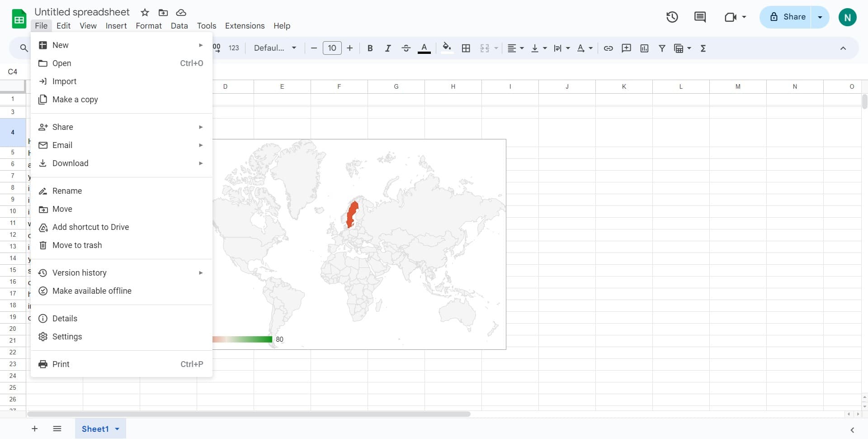Open the Extensions menu
Image resolution: width=868 pixels, height=439 pixels.
click(245, 26)
